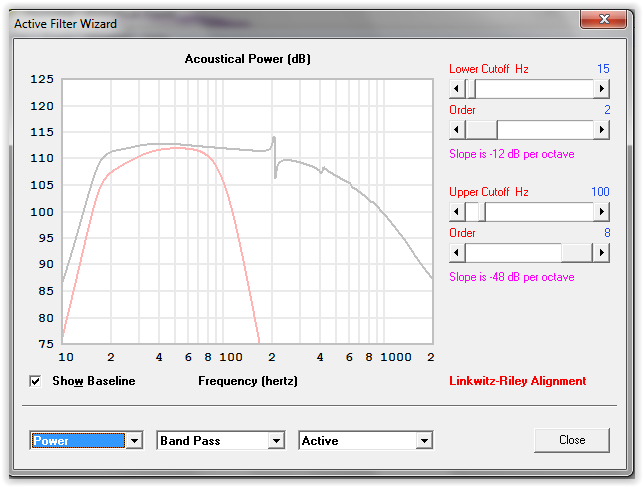The image size is (643, 487).
Task: Click the Close button
Action: (x=572, y=440)
